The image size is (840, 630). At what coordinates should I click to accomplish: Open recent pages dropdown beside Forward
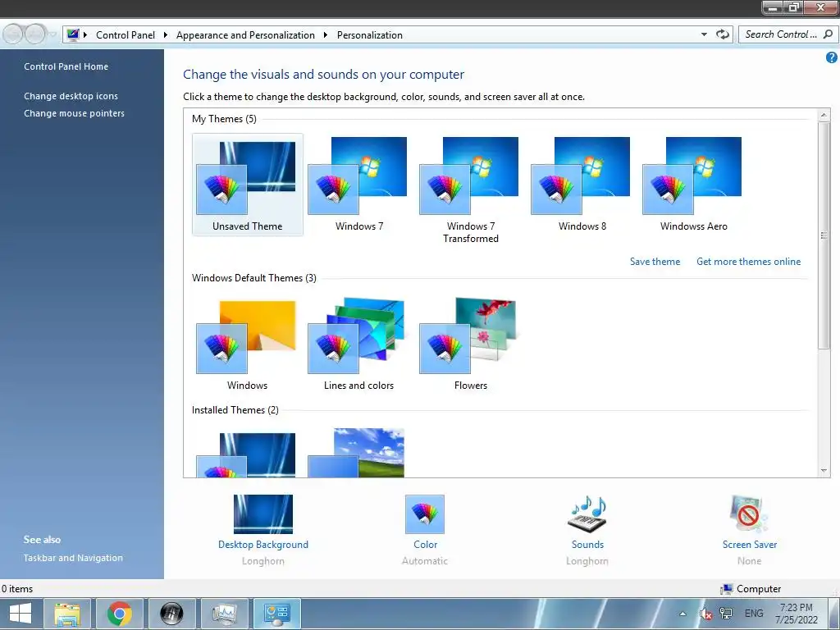(x=53, y=34)
